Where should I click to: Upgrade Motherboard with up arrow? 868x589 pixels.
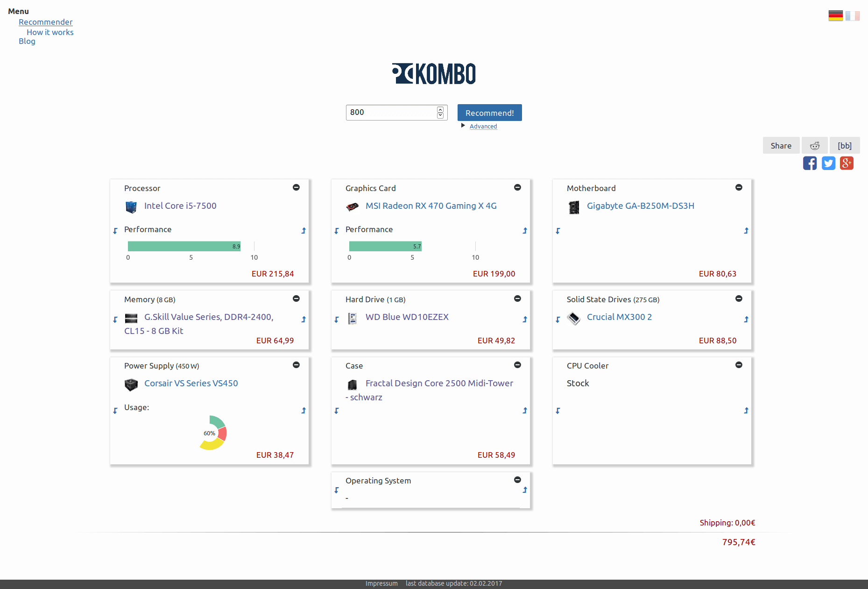746,231
